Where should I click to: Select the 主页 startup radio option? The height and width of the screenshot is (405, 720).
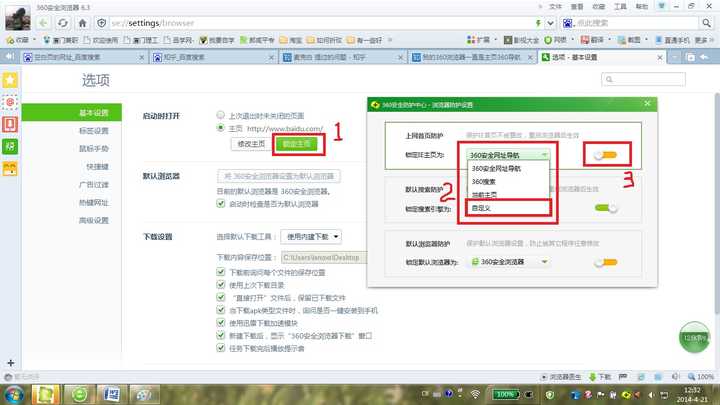click(x=220, y=128)
